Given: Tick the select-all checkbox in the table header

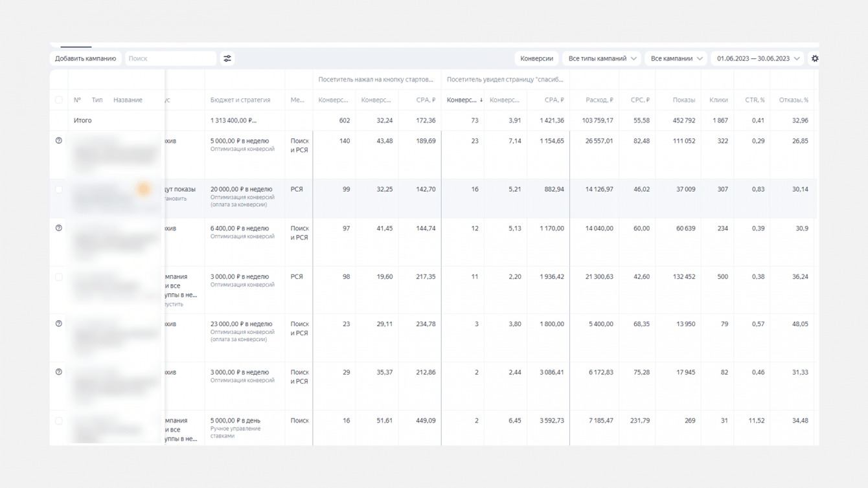Looking at the screenshot, I should [59, 100].
